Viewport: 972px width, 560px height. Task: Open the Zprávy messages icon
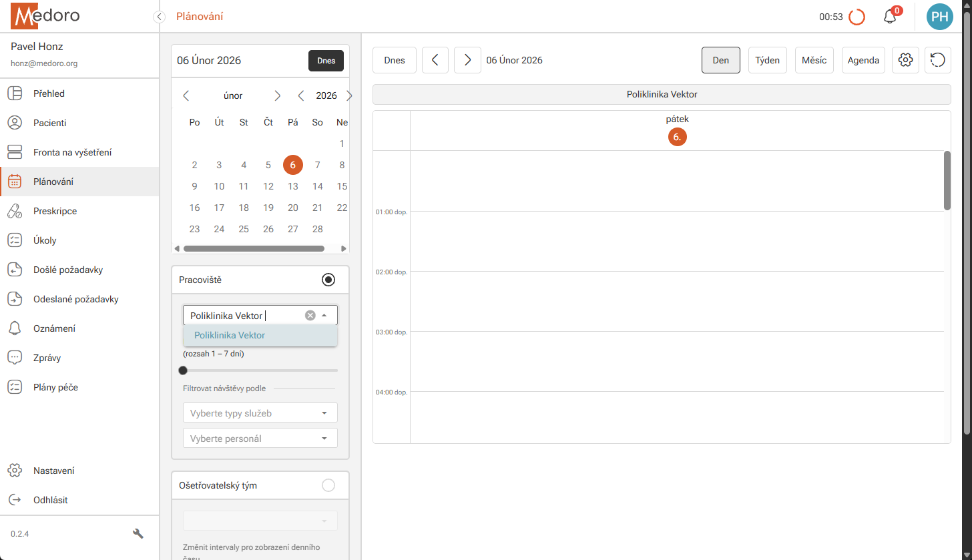(x=15, y=357)
